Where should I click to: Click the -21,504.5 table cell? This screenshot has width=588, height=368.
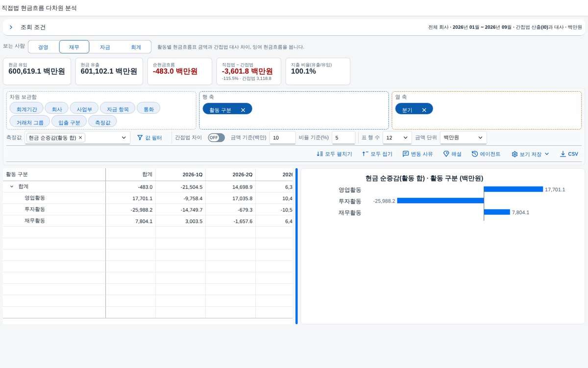(x=181, y=187)
